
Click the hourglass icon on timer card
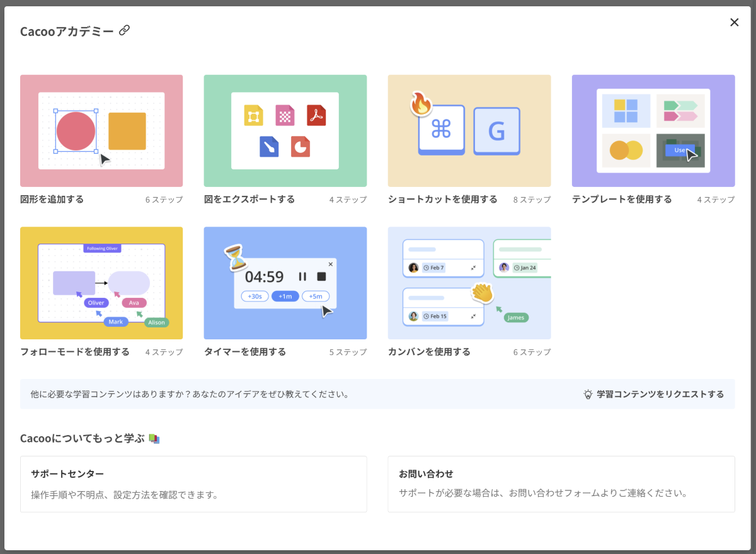[235, 257]
